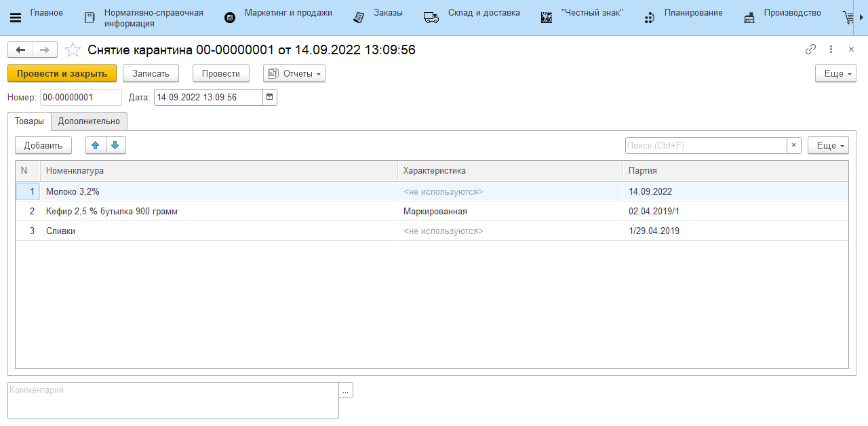
Task: Move selected row down with arrow
Action: pyautogui.click(x=115, y=145)
